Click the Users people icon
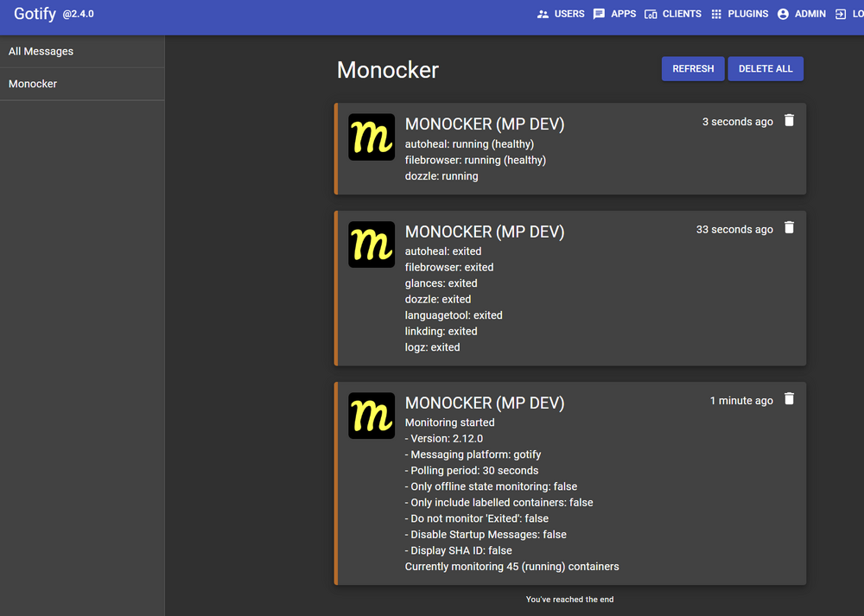Viewport: 864px width, 616px height. (543, 15)
